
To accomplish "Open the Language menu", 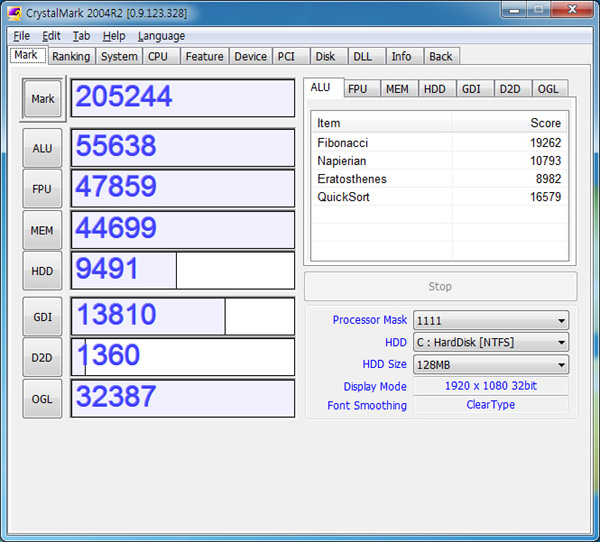I will [x=161, y=36].
